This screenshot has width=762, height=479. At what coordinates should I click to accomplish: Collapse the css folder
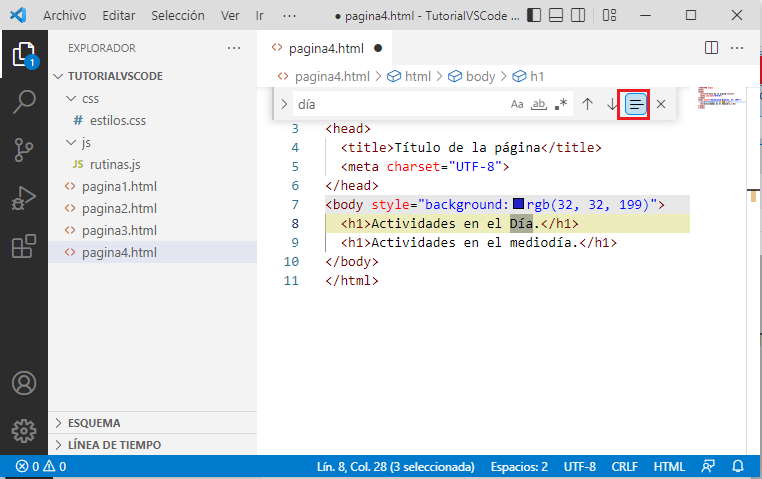[71, 99]
